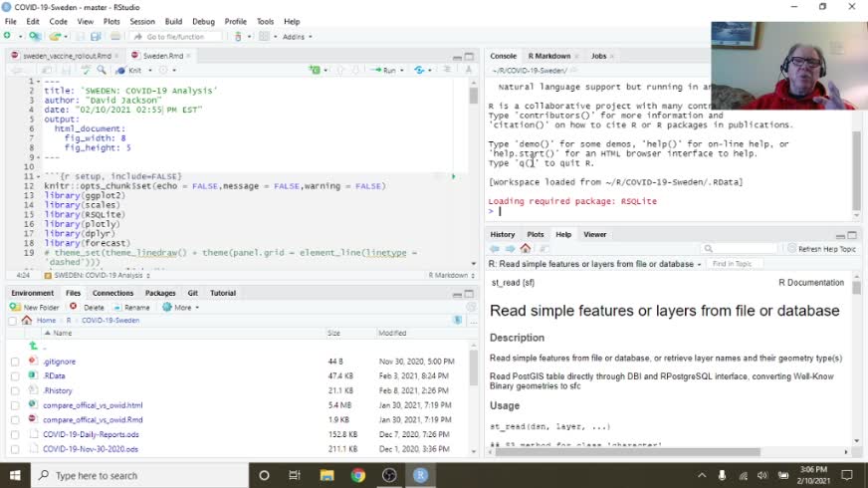Click the Go to file/function field
868x488 pixels.
pos(175,37)
